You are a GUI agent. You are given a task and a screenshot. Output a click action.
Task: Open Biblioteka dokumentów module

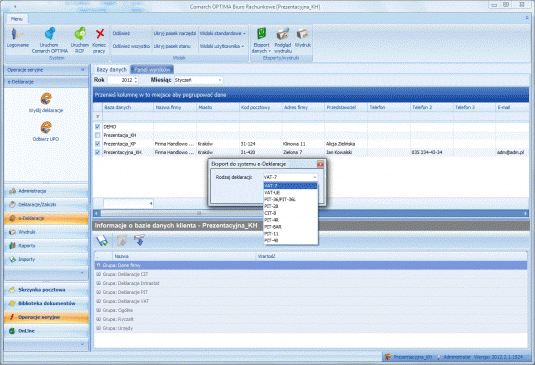click(x=46, y=304)
